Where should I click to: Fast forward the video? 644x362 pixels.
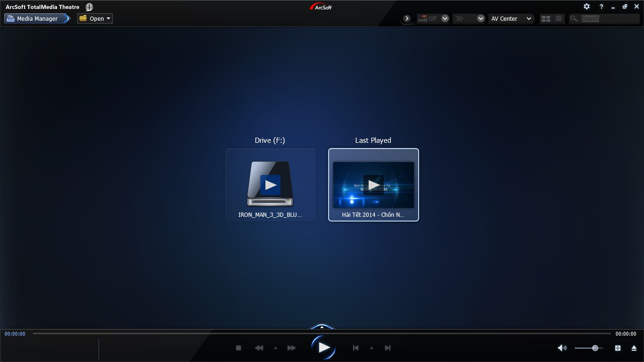click(x=291, y=348)
